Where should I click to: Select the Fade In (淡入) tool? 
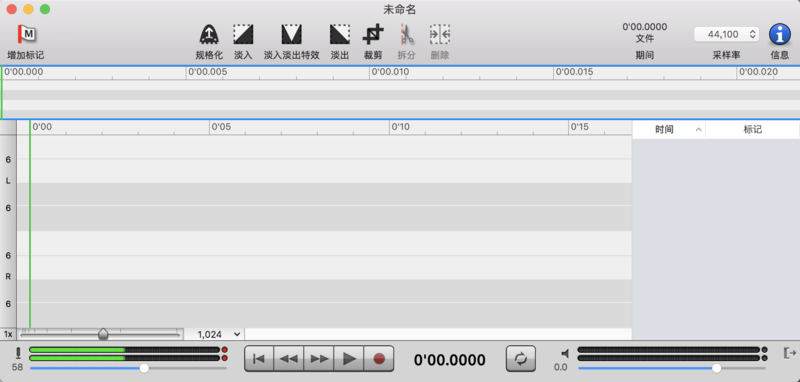[243, 35]
